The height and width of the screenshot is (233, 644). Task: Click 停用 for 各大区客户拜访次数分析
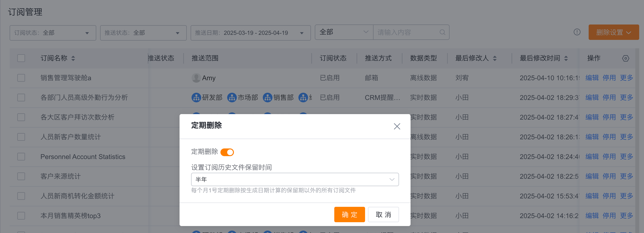point(609,117)
